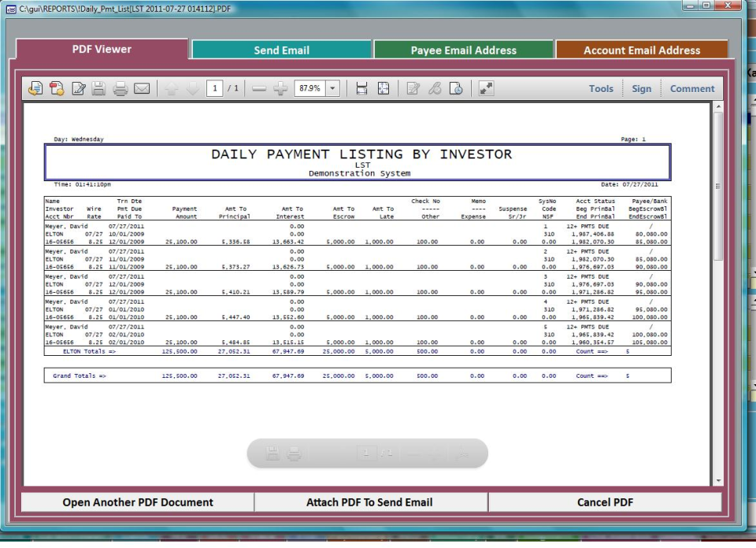
Task: Click the convert/export PDF icon in toolbar
Action: [x=35, y=89]
